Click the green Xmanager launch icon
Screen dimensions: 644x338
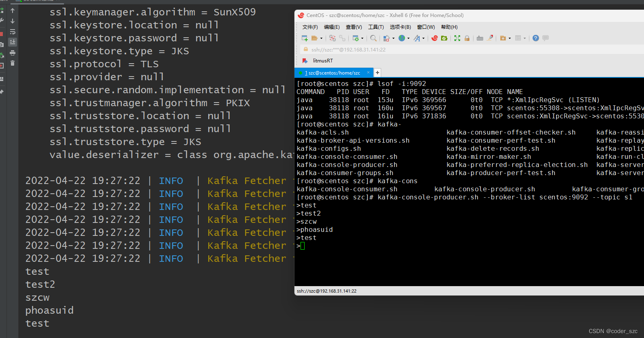coord(444,38)
